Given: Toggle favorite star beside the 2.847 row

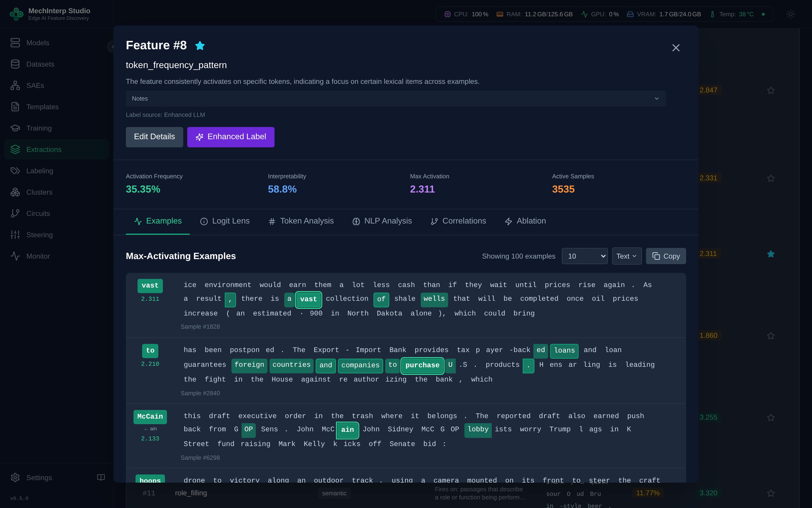Looking at the screenshot, I should tap(771, 90).
